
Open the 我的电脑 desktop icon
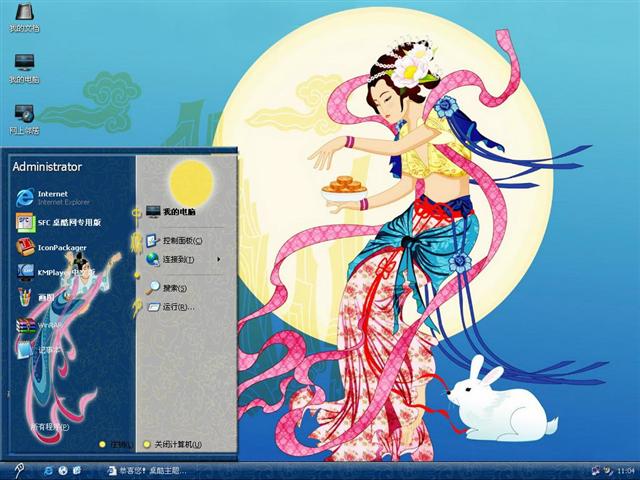coord(24,68)
